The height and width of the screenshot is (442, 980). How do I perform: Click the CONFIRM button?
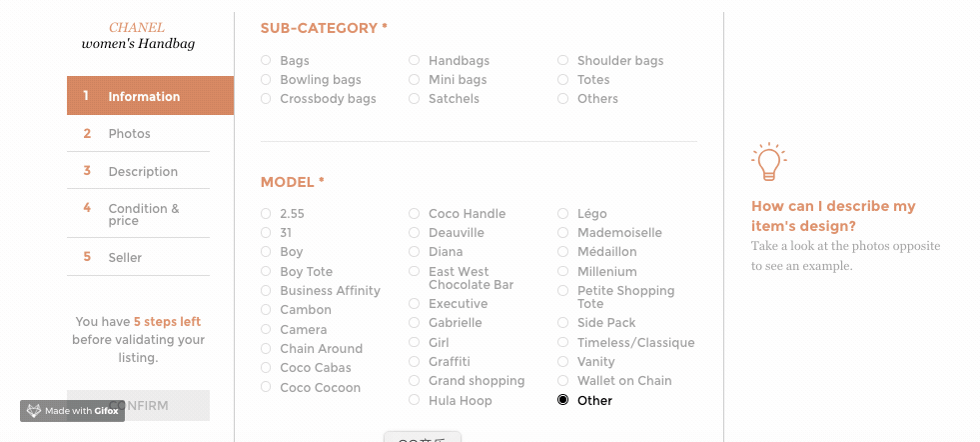tap(138, 406)
